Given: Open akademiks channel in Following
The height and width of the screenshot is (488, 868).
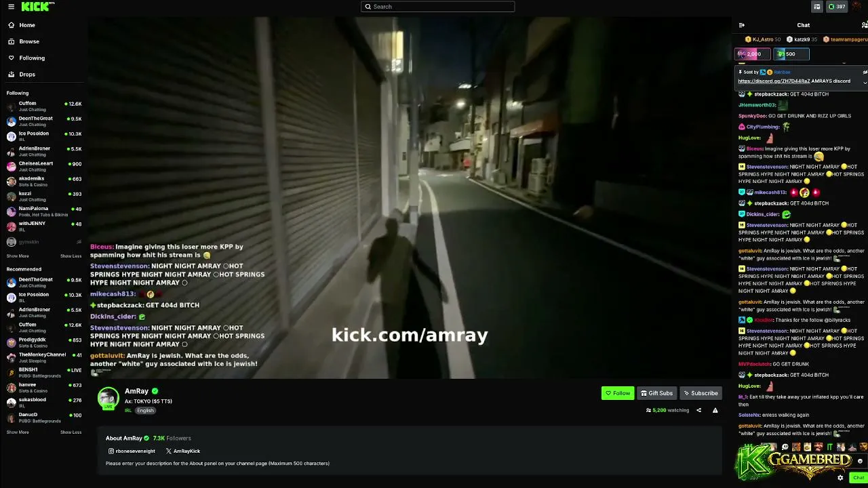Looking at the screenshot, I should [x=43, y=181].
